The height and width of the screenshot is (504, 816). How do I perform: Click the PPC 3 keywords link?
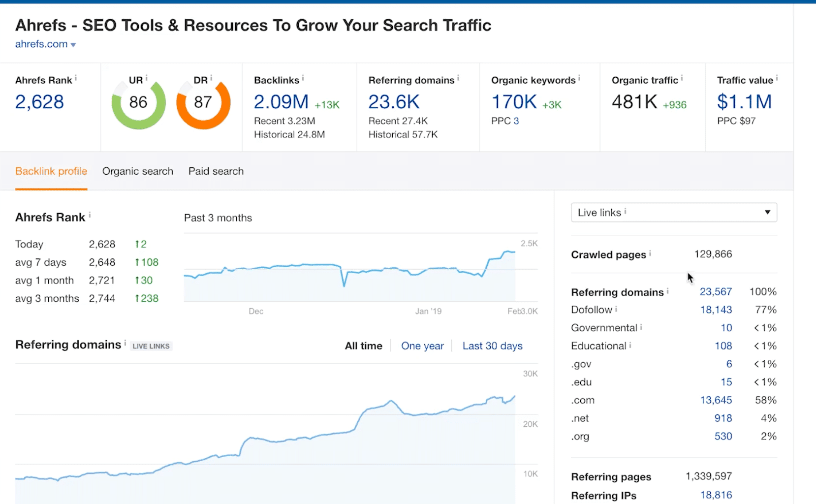coord(516,121)
